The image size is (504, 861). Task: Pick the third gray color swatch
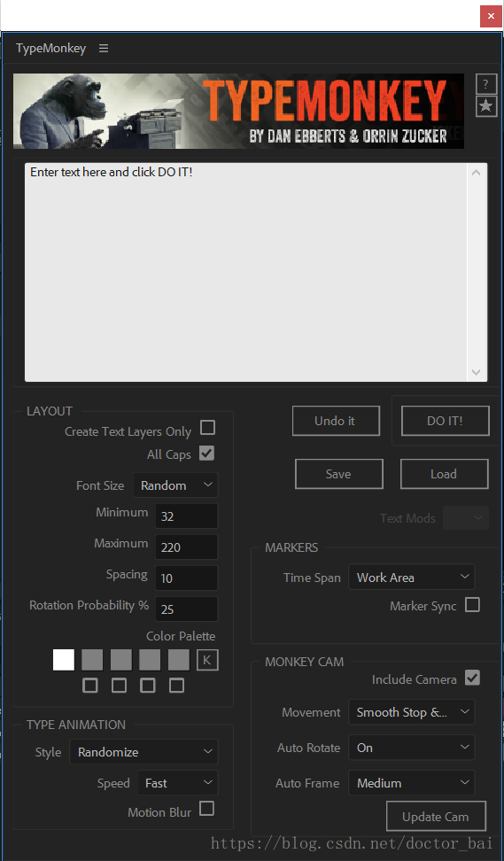(121, 660)
